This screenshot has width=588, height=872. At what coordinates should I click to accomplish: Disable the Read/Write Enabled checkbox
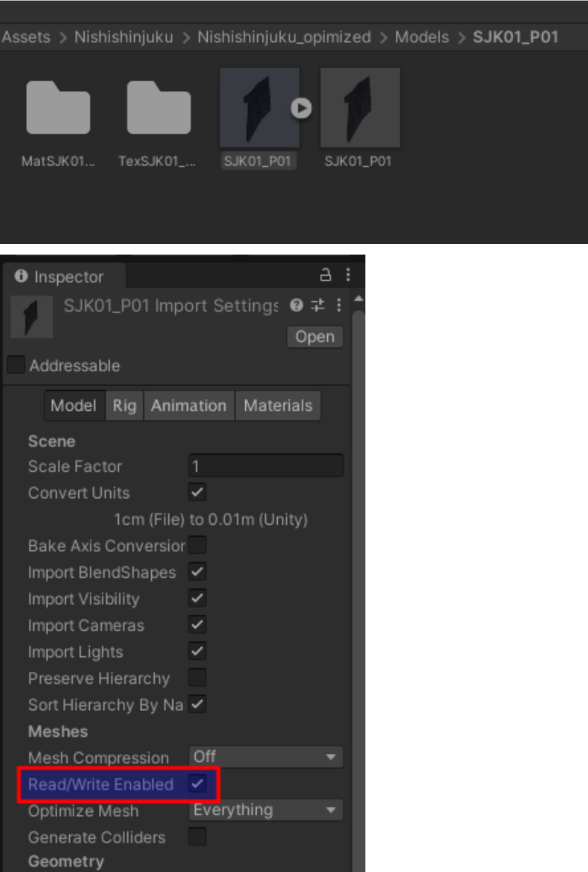(197, 784)
